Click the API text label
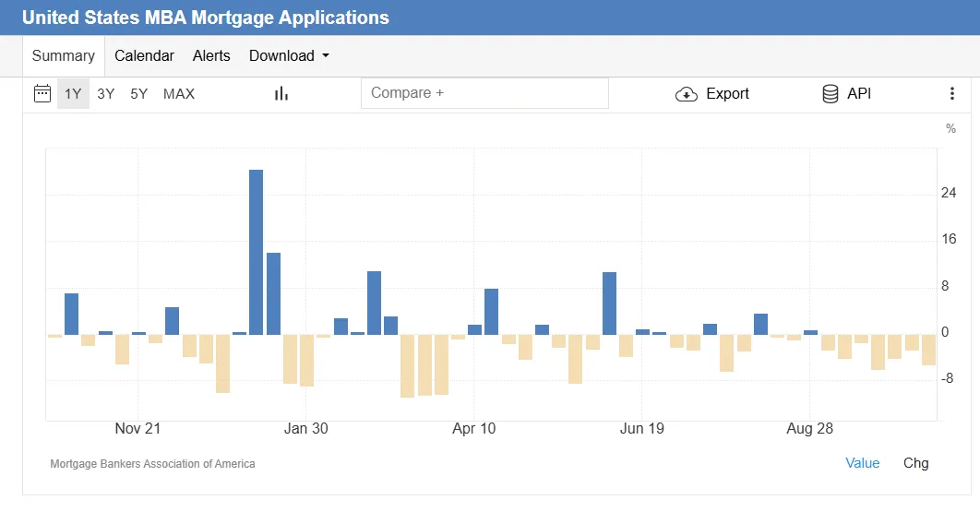The width and height of the screenshot is (980, 512). click(859, 94)
